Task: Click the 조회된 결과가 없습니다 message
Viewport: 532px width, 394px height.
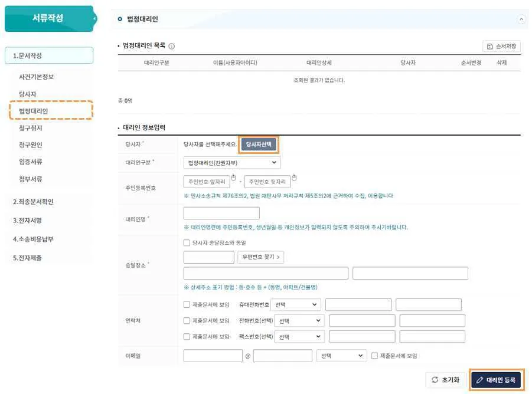Action: [319, 80]
